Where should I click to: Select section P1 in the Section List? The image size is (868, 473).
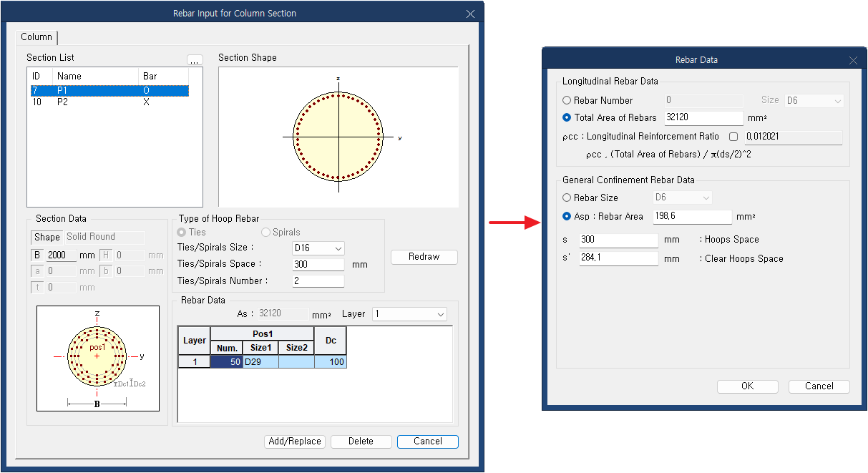pos(109,91)
